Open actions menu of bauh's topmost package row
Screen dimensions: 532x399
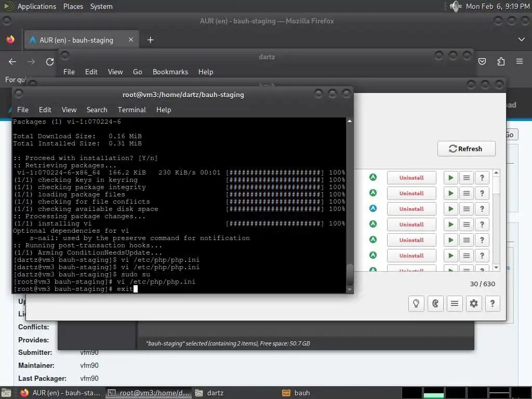tap(467, 178)
